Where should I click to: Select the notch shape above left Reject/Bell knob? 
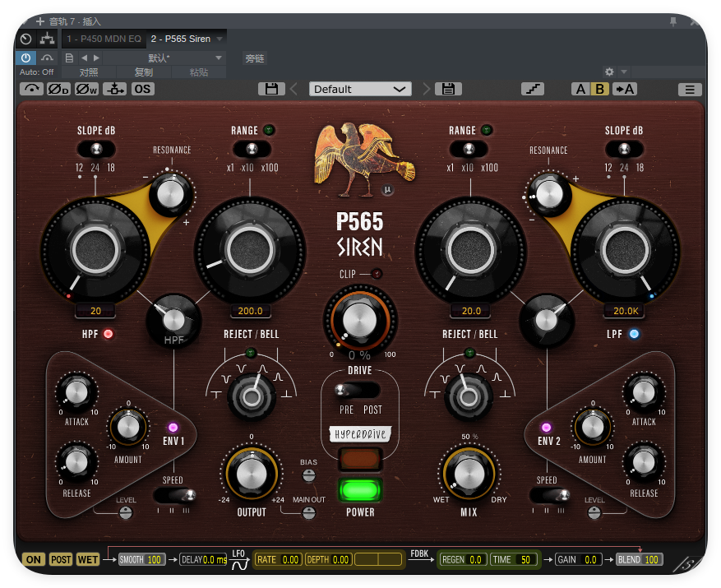click(241, 368)
